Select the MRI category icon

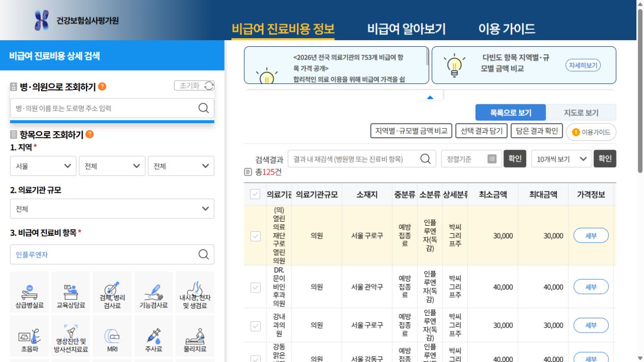pyautogui.click(x=112, y=336)
